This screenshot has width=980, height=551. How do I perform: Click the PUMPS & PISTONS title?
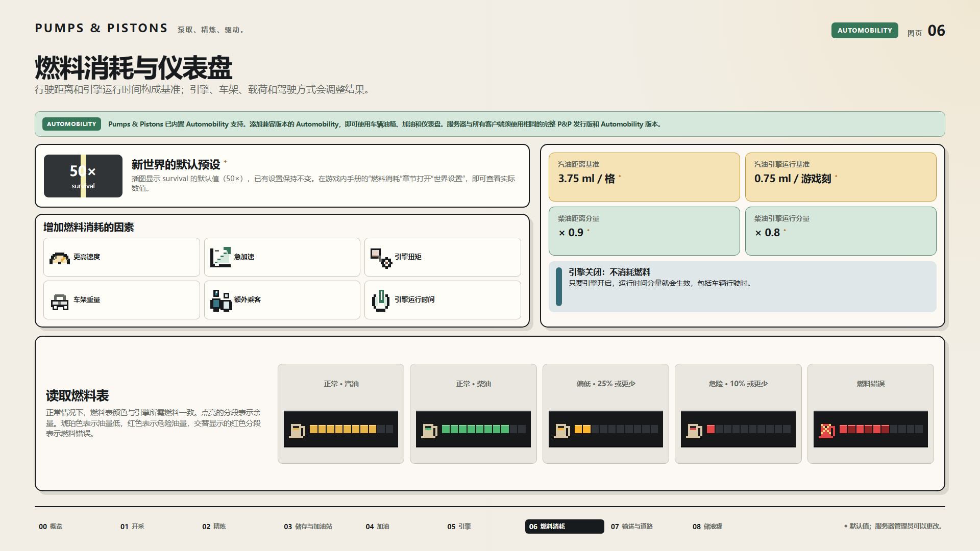tap(101, 28)
